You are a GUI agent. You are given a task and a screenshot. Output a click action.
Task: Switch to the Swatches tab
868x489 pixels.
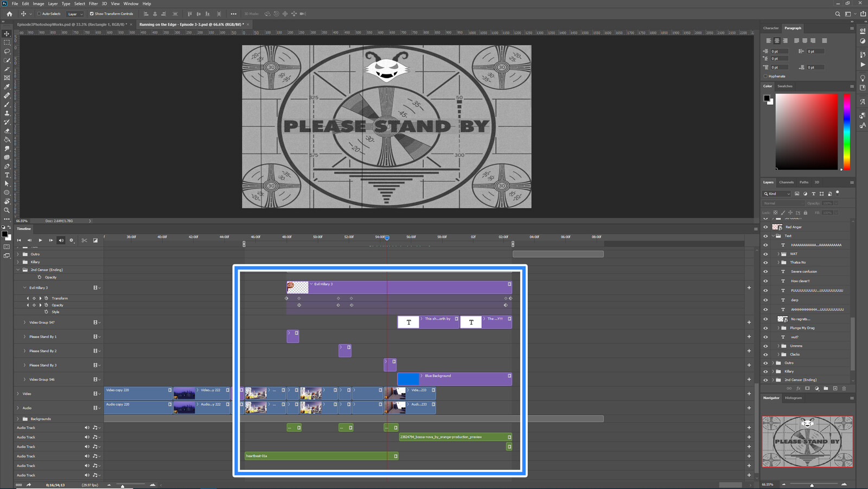tap(784, 86)
